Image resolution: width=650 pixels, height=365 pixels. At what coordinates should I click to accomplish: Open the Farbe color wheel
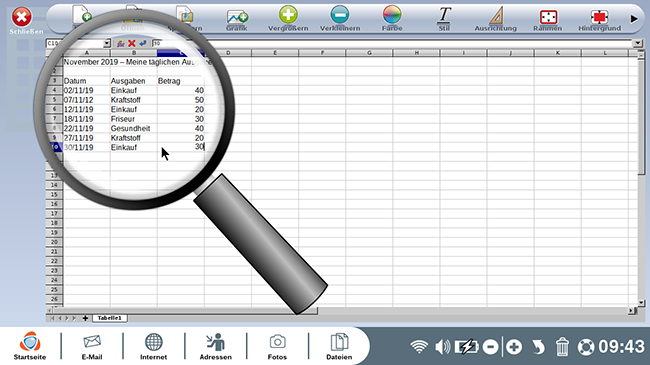coord(392,15)
